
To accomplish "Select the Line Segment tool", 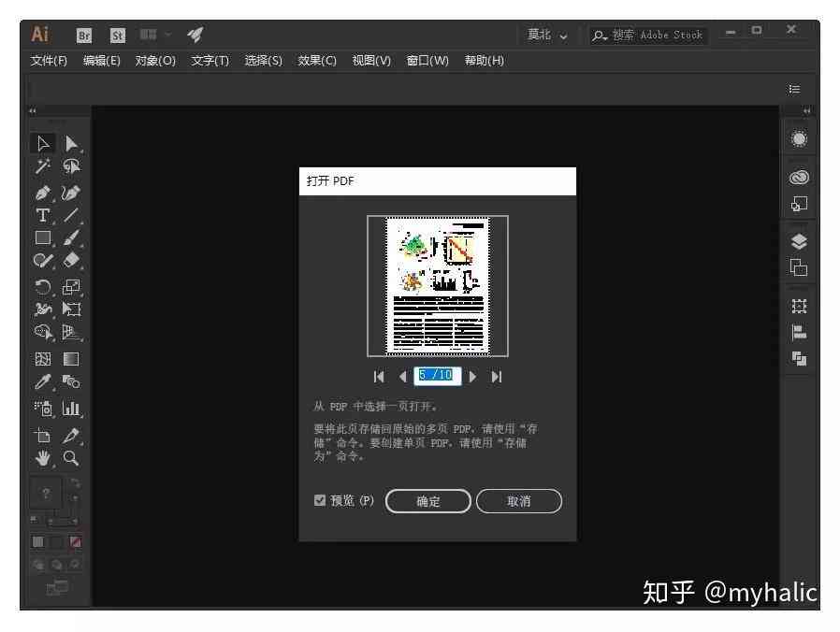I will tap(71, 215).
